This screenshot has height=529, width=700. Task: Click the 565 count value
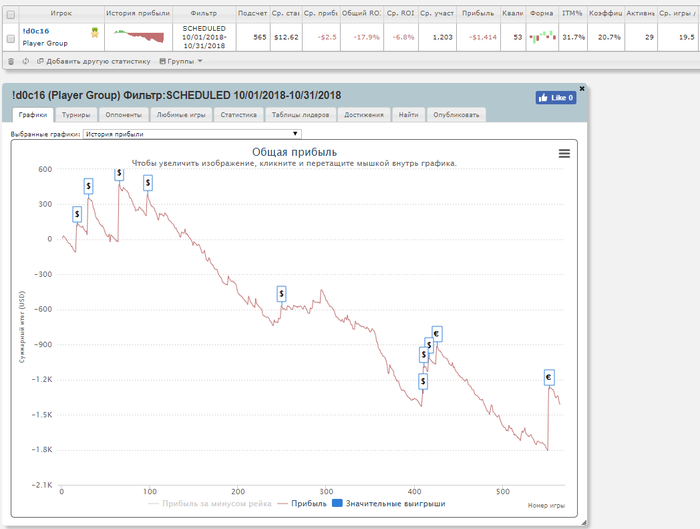(x=260, y=37)
